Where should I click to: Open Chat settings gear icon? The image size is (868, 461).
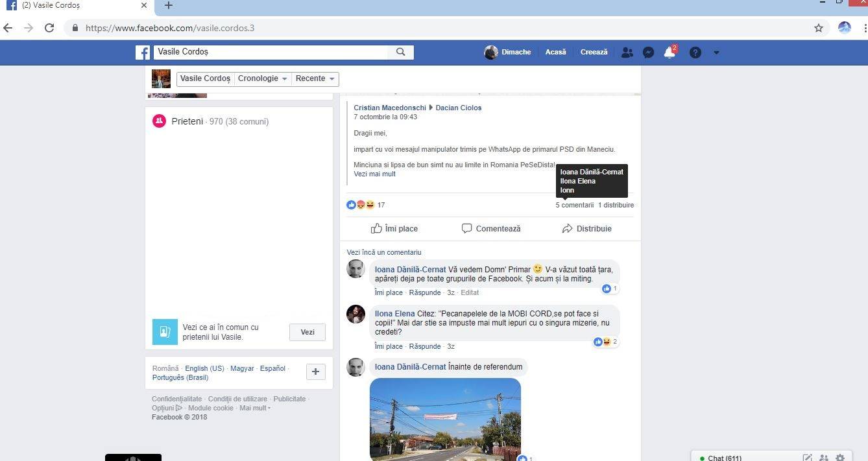[x=840, y=458]
